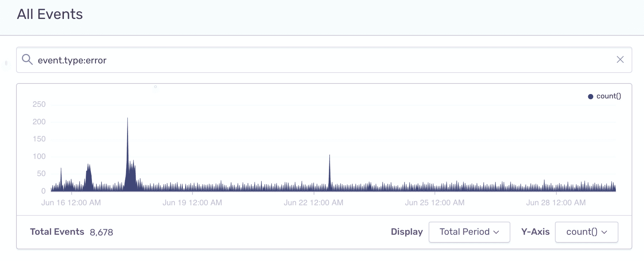Click the chevron arrow in Y-Axis selector
The image size is (644, 261).
pyautogui.click(x=604, y=232)
